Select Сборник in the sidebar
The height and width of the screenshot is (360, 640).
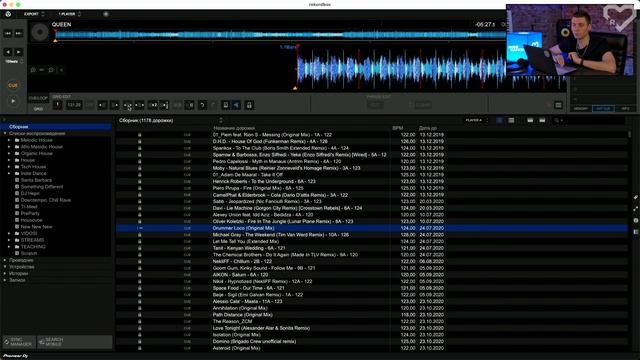pos(56,127)
